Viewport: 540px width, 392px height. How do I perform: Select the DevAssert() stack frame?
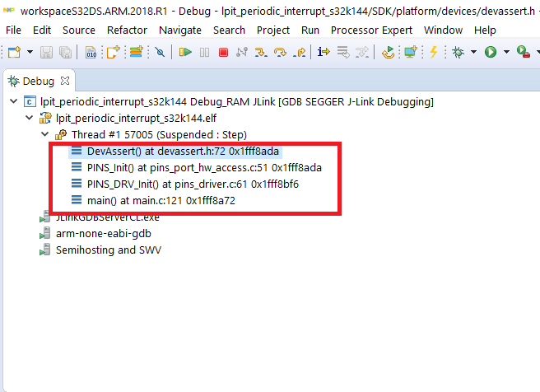pyautogui.click(x=183, y=152)
